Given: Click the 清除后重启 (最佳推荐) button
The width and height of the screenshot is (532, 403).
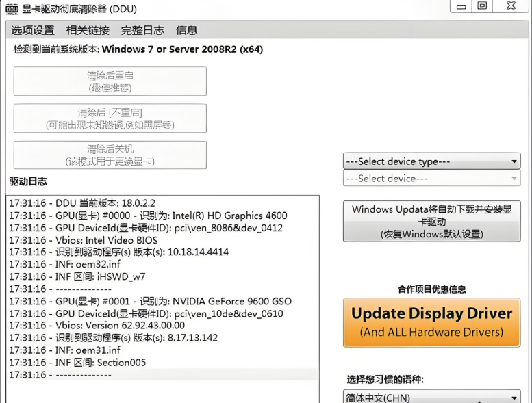Looking at the screenshot, I should pyautogui.click(x=110, y=81).
